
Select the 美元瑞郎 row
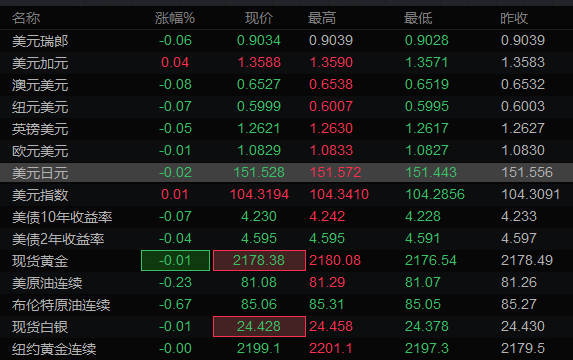tap(286, 41)
